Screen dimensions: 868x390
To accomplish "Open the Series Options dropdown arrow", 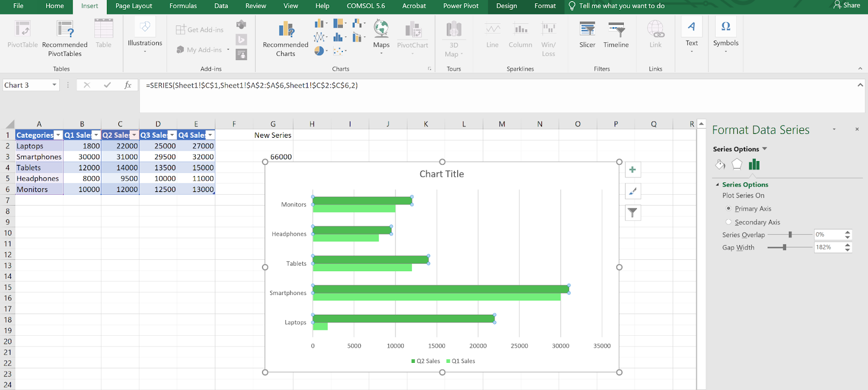I will pos(765,149).
